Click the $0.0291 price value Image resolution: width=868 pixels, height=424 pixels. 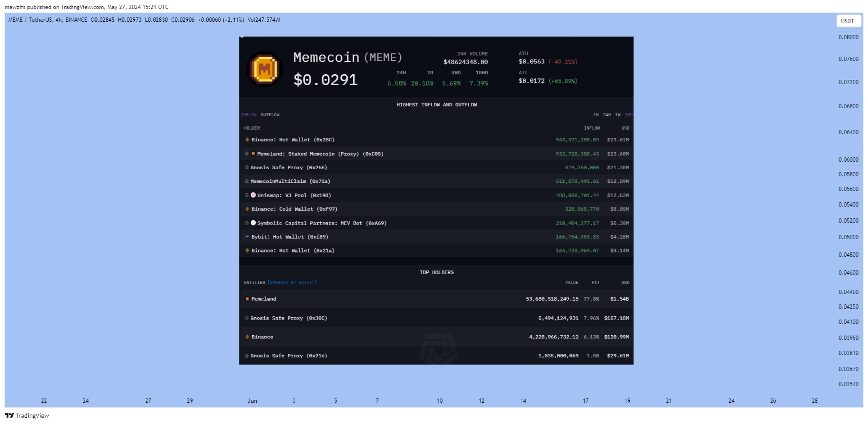coord(325,79)
